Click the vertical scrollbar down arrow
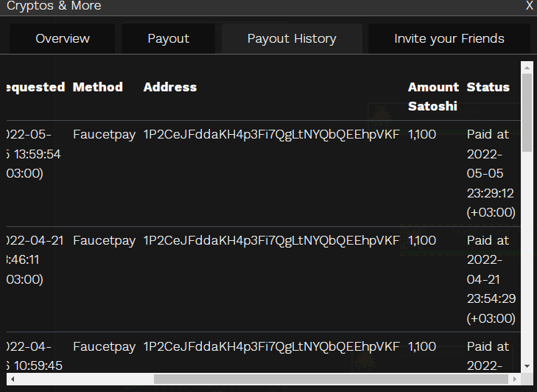 pos(527,366)
